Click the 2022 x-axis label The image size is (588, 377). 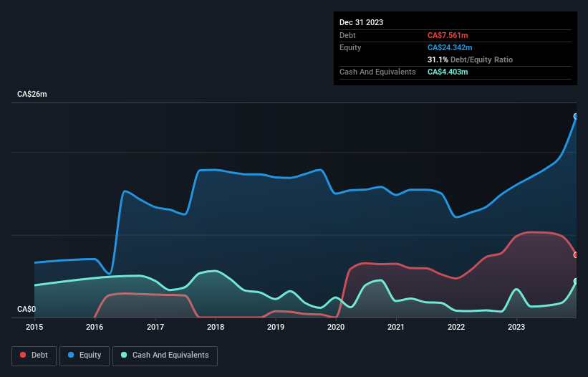coord(456,327)
